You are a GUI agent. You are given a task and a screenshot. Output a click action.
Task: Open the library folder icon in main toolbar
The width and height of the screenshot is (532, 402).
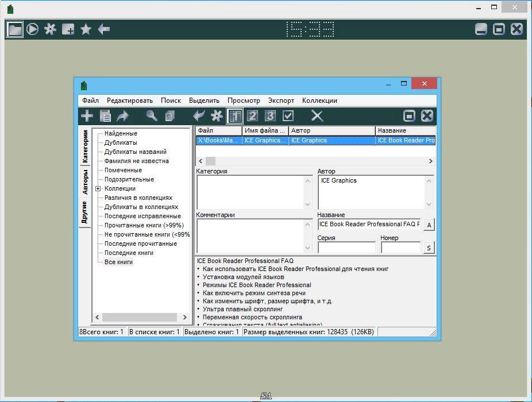tap(15, 29)
